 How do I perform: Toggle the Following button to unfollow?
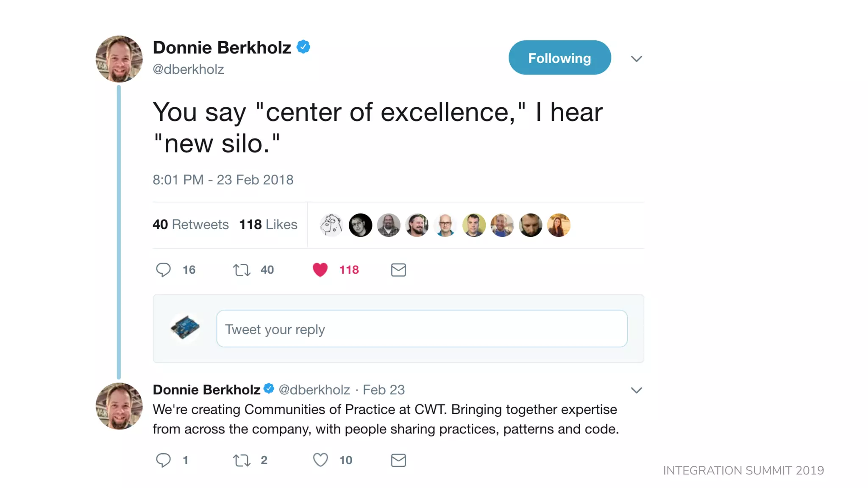pyautogui.click(x=559, y=58)
